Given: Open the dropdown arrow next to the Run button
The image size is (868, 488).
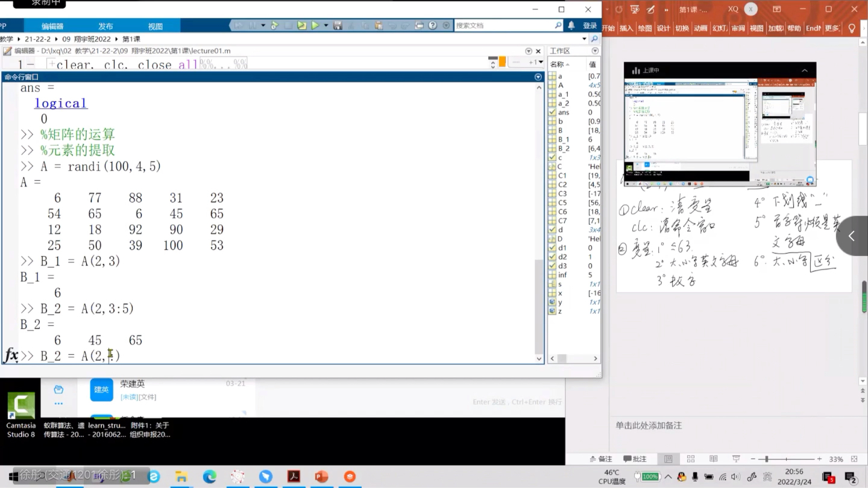Looking at the screenshot, I should coord(325,25).
